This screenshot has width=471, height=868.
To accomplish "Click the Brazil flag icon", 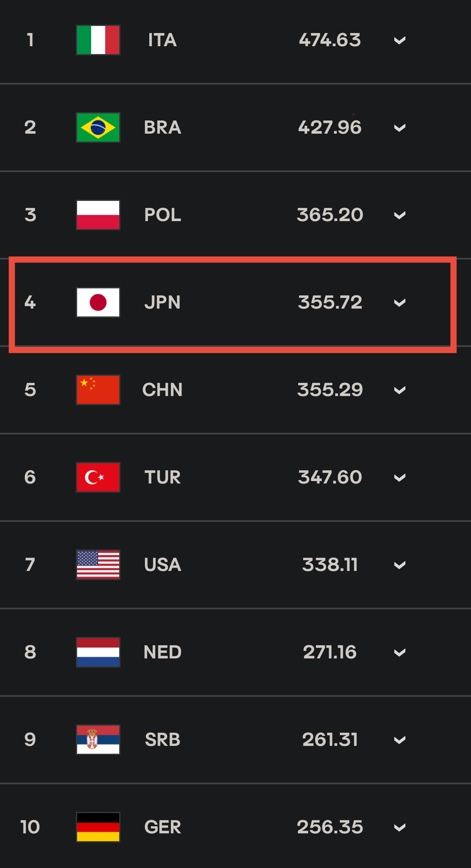I will [x=98, y=127].
